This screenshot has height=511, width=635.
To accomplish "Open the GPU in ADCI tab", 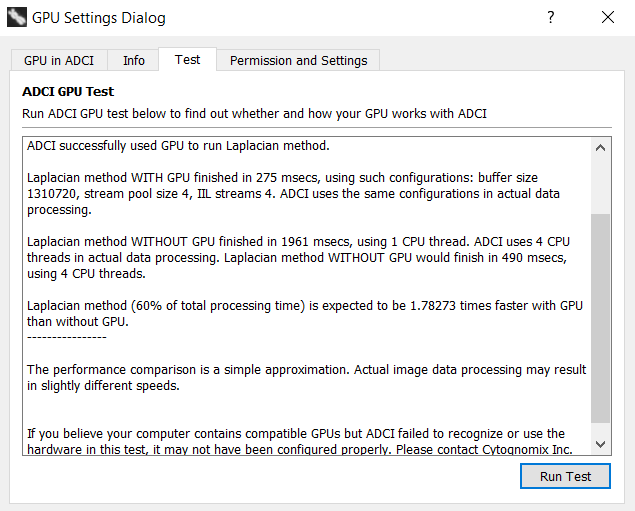I will [59, 61].
